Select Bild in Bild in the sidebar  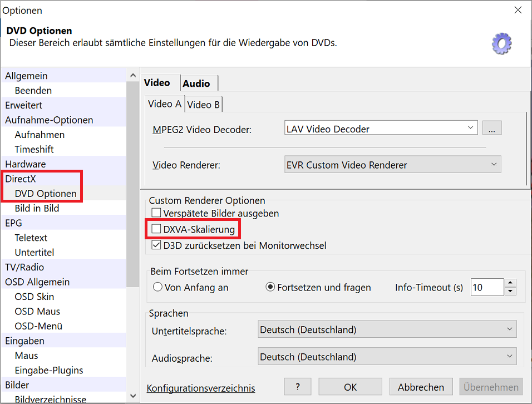click(x=37, y=208)
